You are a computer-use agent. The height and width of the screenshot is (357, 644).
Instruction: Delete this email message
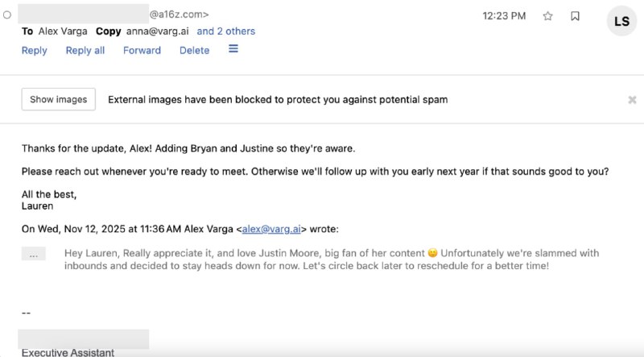pyautogui.click(x=194, y=50)
